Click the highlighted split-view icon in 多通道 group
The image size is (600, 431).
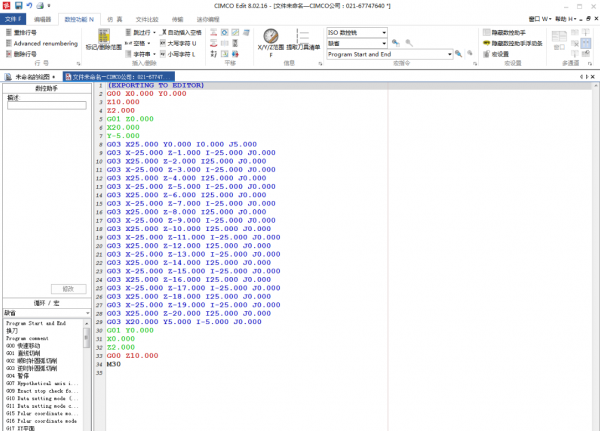tap(586, 43)
